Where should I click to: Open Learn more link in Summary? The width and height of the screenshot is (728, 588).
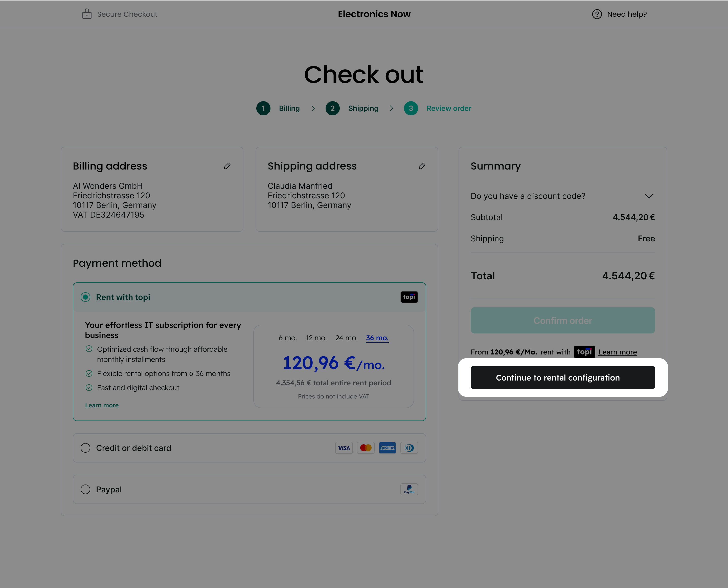(x=617, y=352)
